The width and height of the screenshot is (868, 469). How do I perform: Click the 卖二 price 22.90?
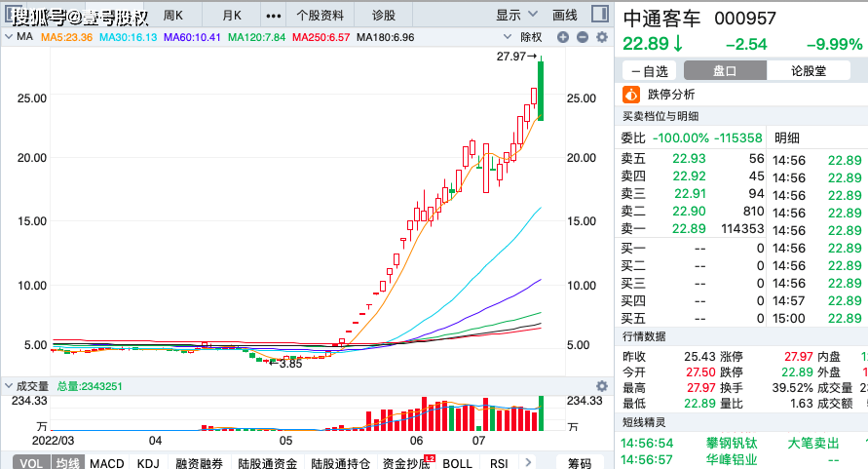pyautogui.click(x=689, y=211)
